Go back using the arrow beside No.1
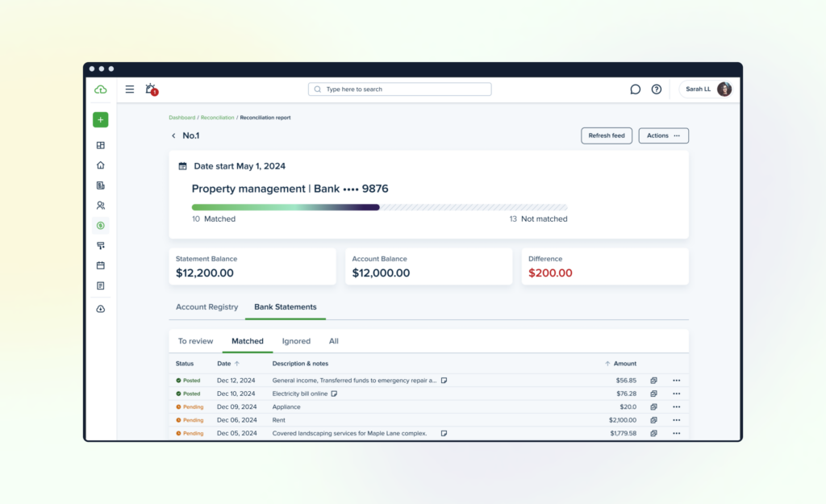This screenshot has width=826, height=504. [x=173, y=135]
